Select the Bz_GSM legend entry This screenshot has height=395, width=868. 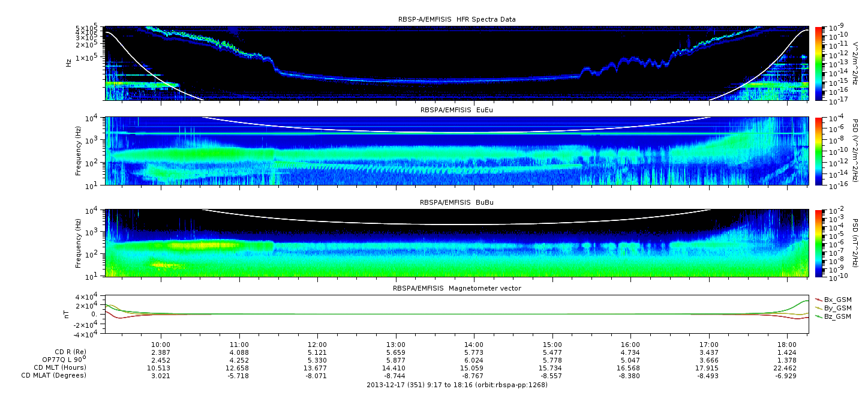(836, 316)
